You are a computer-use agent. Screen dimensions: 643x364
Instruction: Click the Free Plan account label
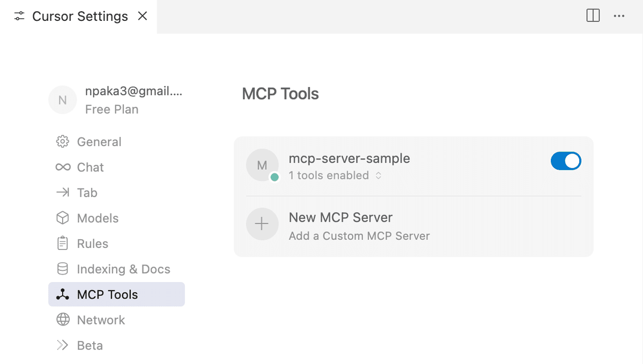tap(111, 109)
